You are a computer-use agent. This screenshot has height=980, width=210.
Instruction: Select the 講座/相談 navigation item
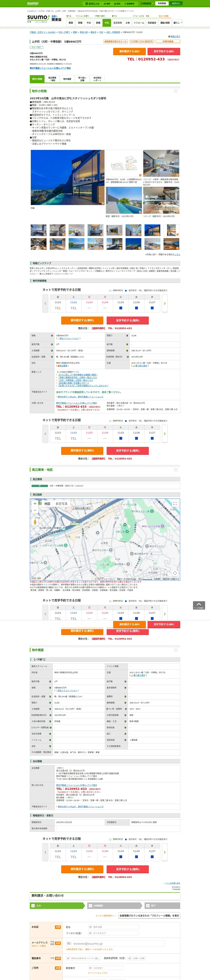pos(165,23)
